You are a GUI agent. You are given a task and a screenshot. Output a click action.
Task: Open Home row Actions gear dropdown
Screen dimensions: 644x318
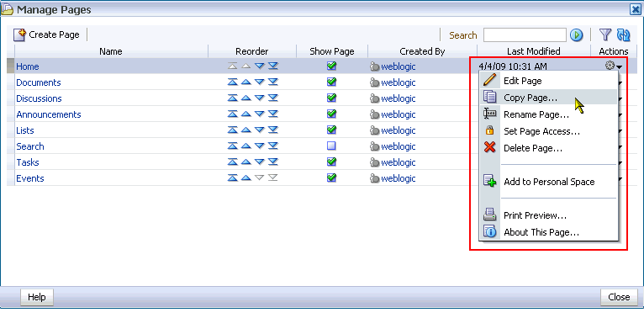click(x=614, y=66)
